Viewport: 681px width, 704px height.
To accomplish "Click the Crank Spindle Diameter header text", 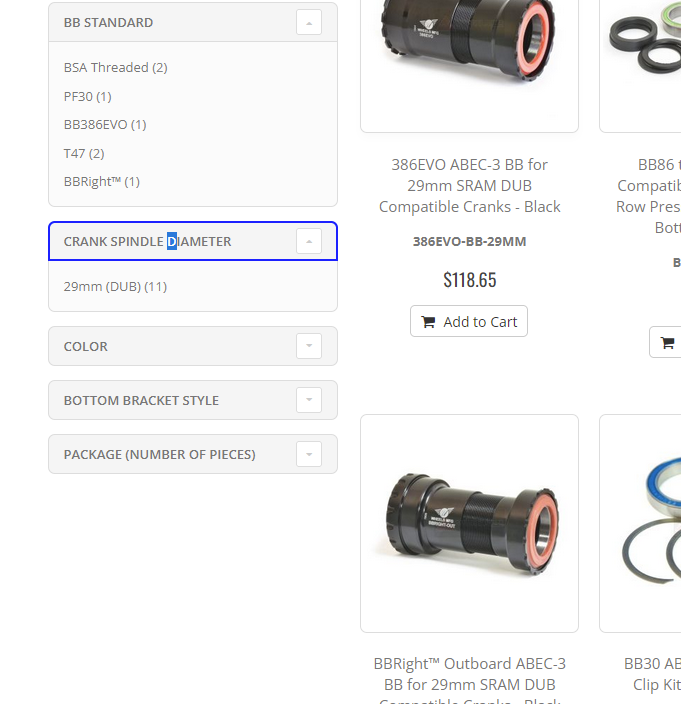I will click(x=147, y=242).
